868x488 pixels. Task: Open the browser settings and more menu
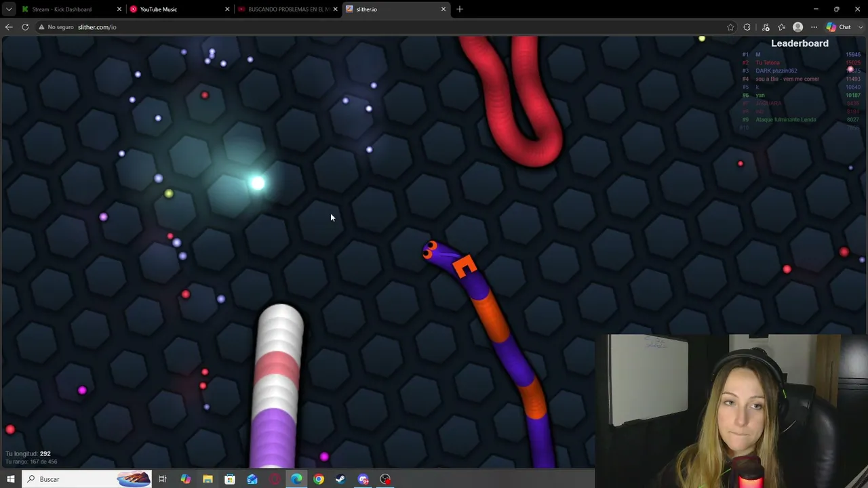click(x=814, y=27)
